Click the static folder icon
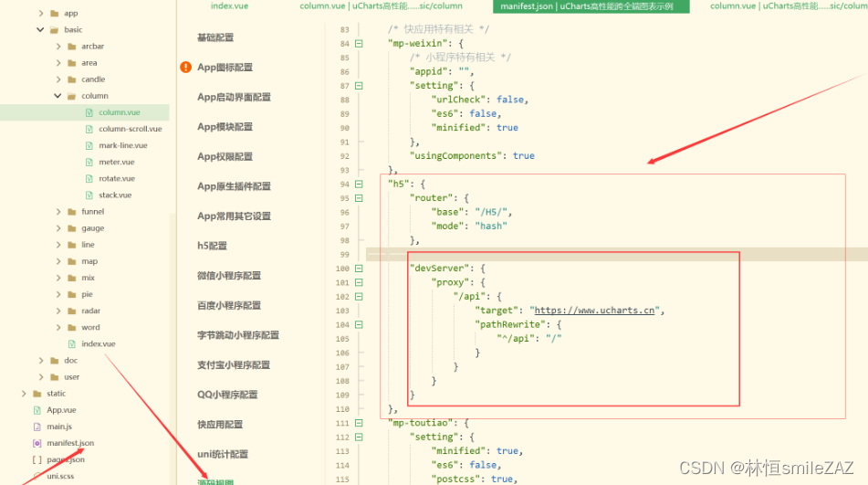The image size is (868, 485). point(37,394)
